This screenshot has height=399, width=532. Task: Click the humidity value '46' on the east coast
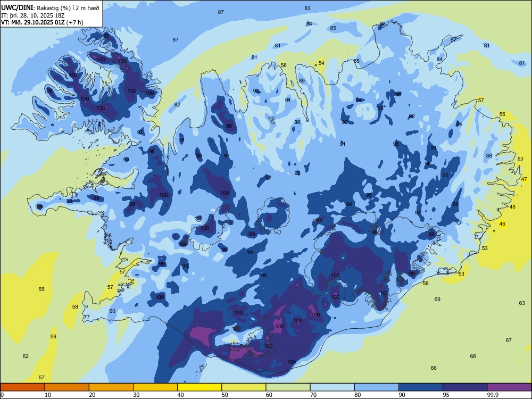coord(502,223)
